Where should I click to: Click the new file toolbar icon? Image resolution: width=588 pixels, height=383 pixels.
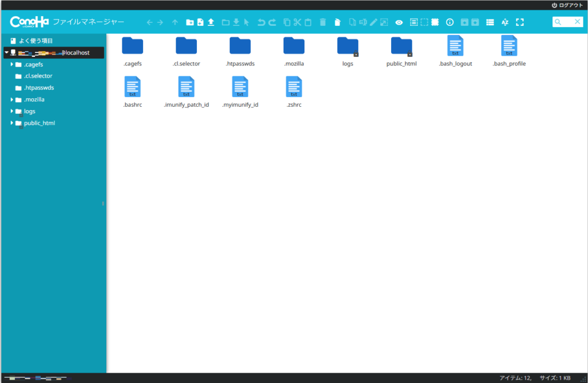click(200, 22)
